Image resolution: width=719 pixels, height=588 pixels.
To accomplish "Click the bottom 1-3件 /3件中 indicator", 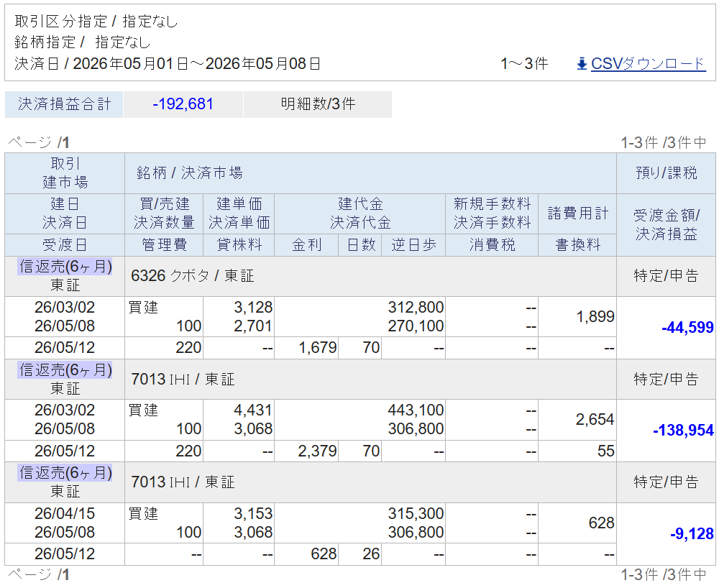I will pyautogui.click(x=664, y=574).
